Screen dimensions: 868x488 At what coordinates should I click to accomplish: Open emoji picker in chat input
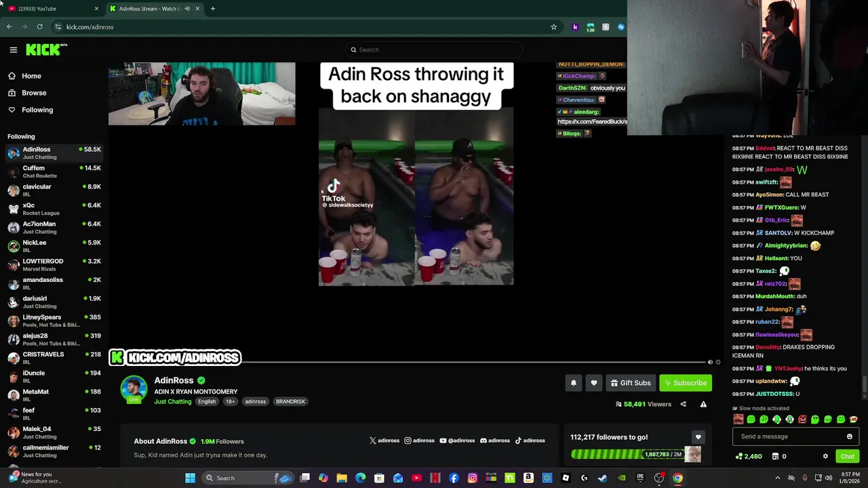850,436
